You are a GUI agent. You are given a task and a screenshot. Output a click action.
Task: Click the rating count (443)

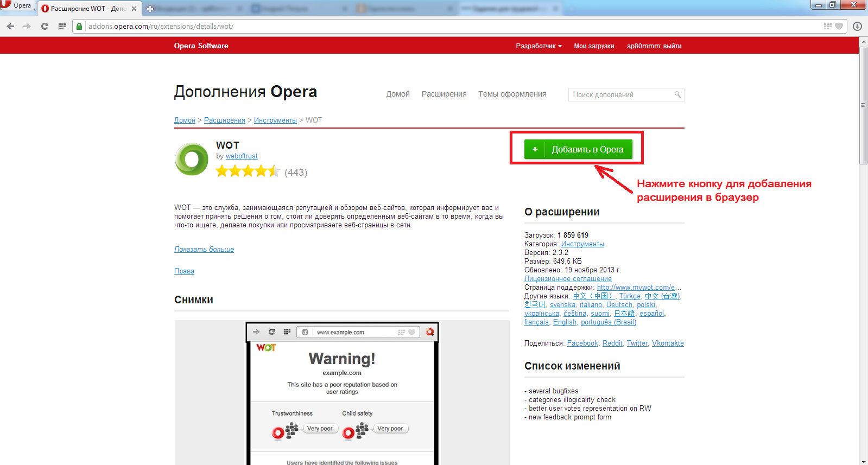296,173
